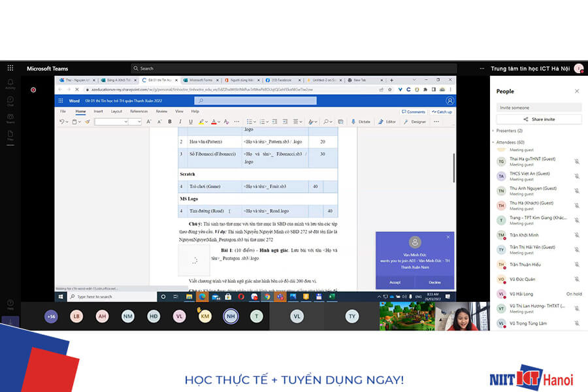Open the Word app launcher grid
The image size is (588, 392).
click(x=61, y=101)
